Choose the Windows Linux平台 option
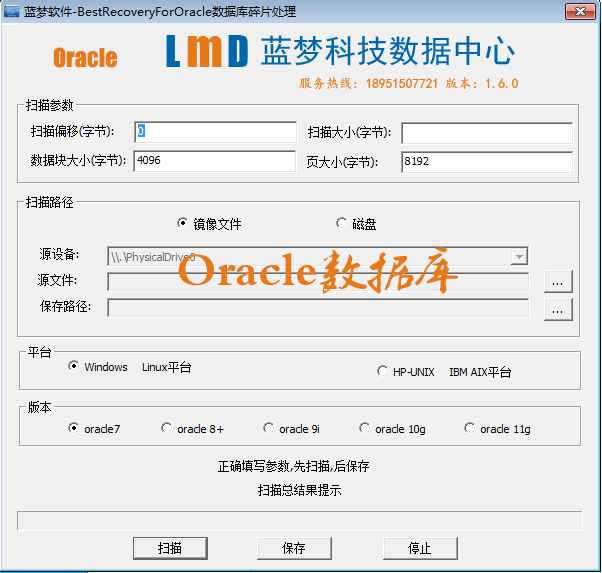 point(74,367)
